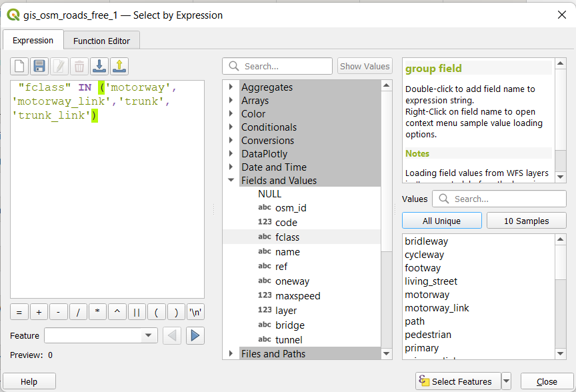Click the All Unique button
Image resolution: width=576 pixels, height=392 pixels.
point(441,221)
